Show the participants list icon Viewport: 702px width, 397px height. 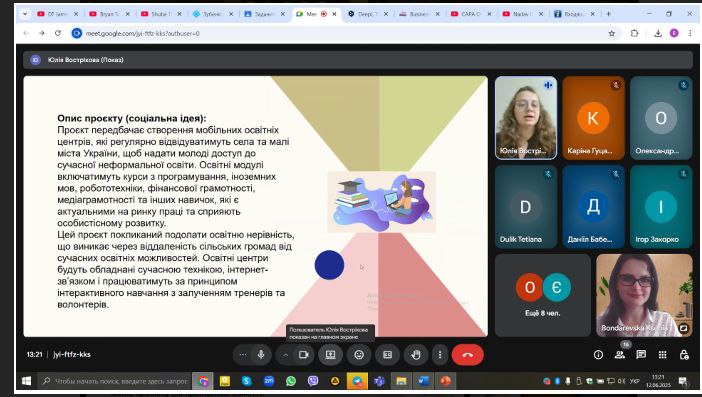pyautogui.click(x=620, y=355)
